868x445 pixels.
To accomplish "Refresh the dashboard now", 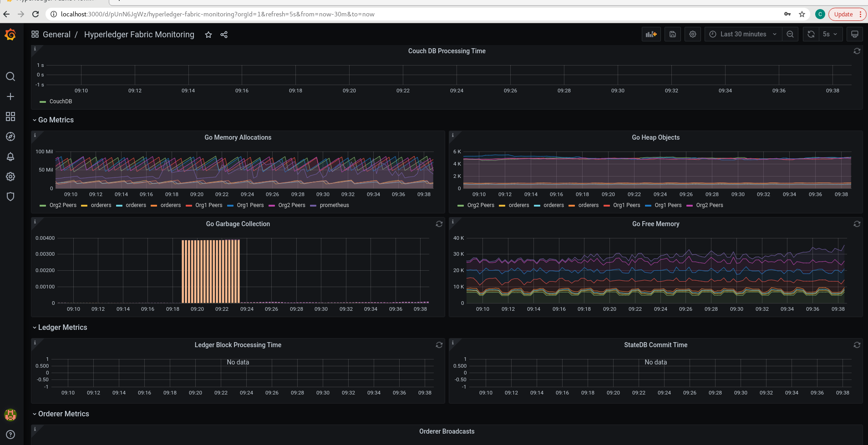I will pos(811,34).
